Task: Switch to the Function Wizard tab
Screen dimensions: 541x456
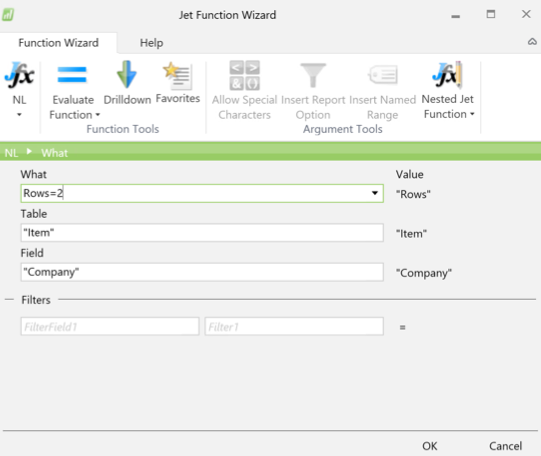Action: pos(58,43)
